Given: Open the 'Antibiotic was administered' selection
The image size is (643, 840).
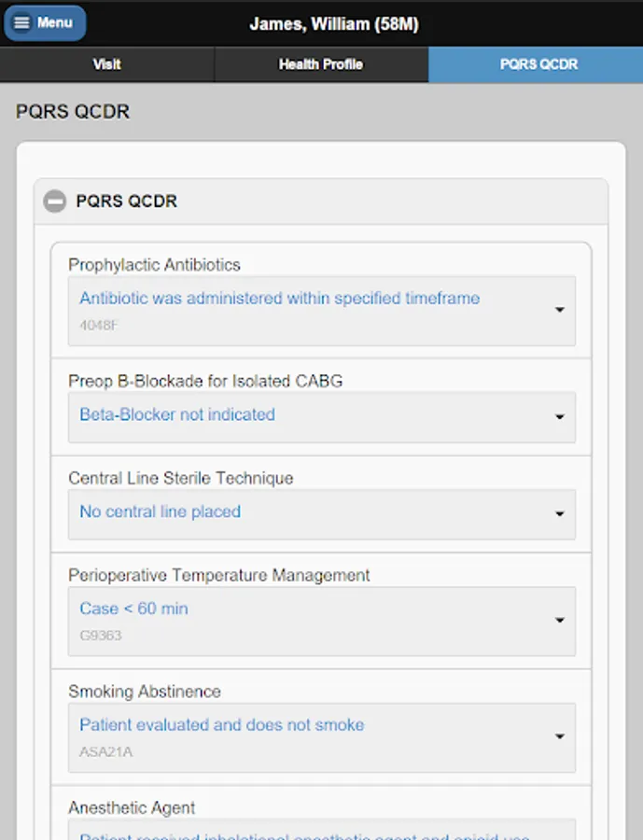Looking at the screenshot, I should (x=280, y=300).
